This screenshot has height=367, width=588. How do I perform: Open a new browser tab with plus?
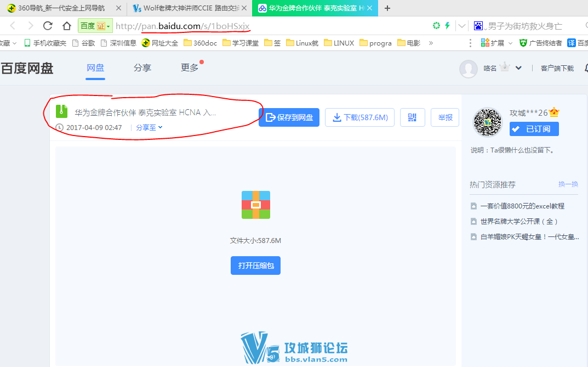point(387,8)
